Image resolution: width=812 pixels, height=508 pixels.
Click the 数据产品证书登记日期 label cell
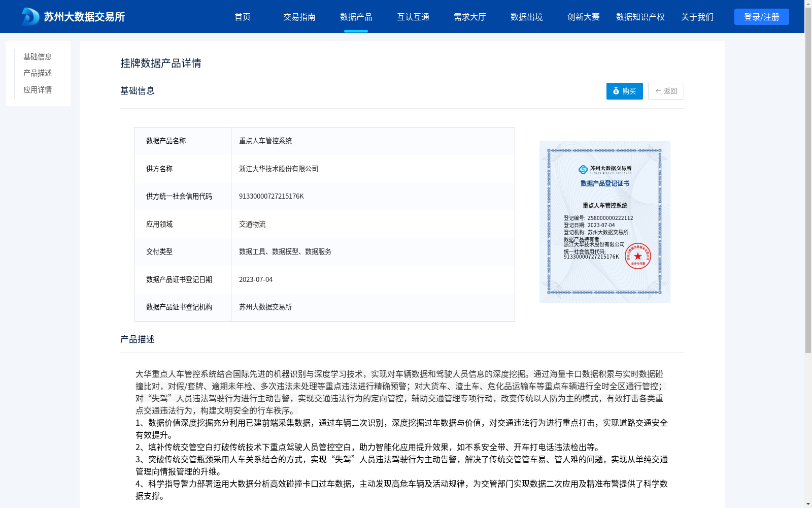tap(183, 279)
